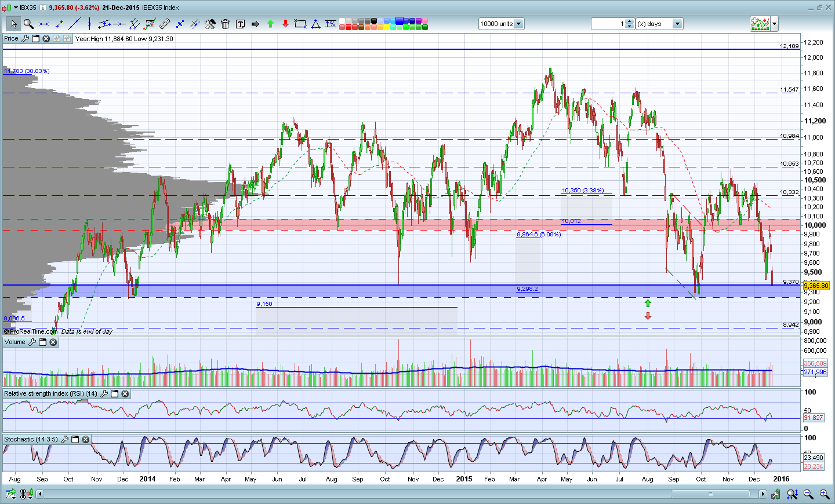The image size is (835, 504).
Task: Maximize the RSI panel
Action: [x=114, y=394]
